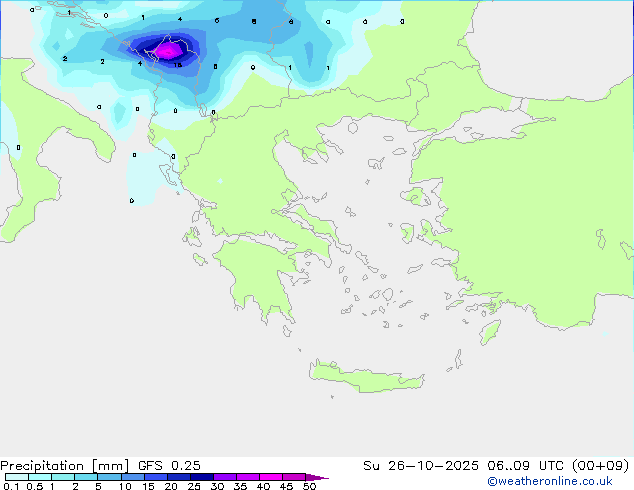The height and width of the screenshot is (490, 634).
Task: Click the 45–50 mm legend swatch
Action: pos(294,477)
